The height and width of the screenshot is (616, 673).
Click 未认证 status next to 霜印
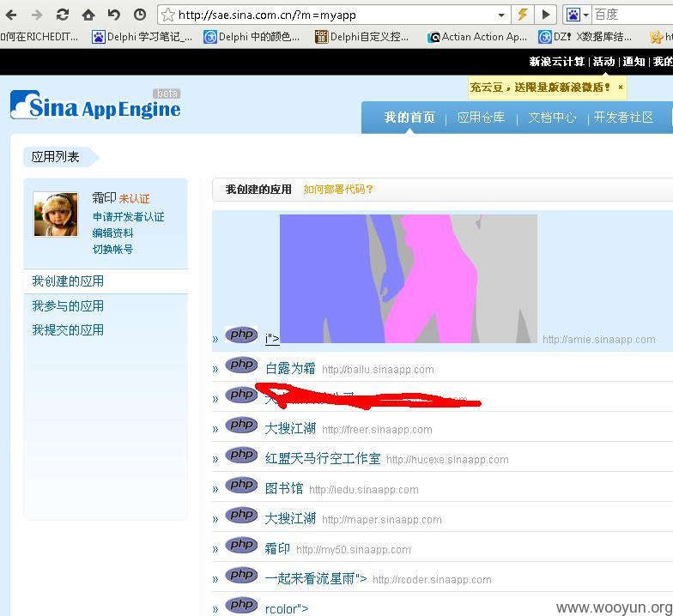134,199
